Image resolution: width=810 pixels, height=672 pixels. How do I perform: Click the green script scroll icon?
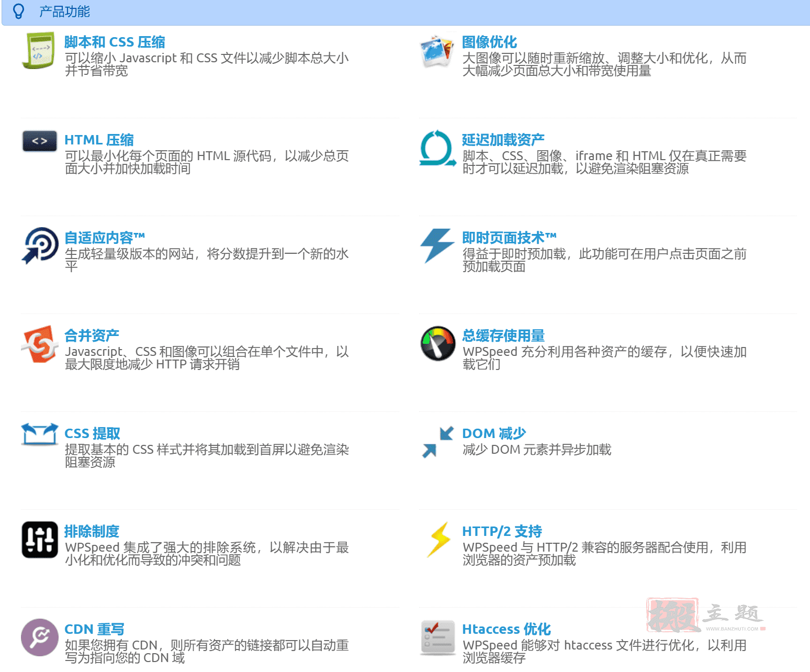39,50
